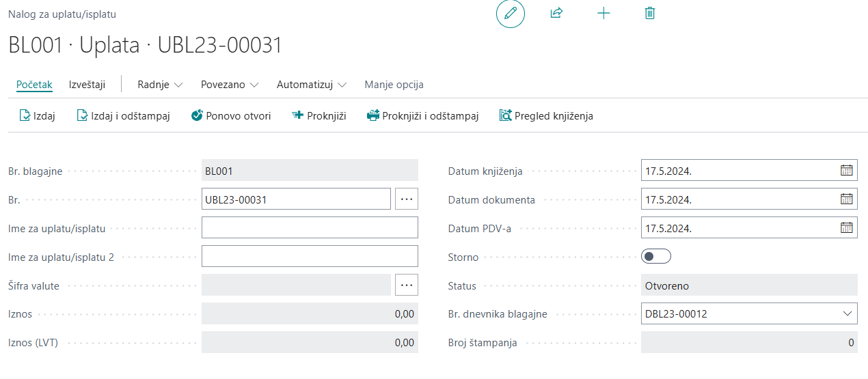This screenshot has width=868, height=379.
Task: Click the Ponovo otvori icon
Action: [197, 115]
